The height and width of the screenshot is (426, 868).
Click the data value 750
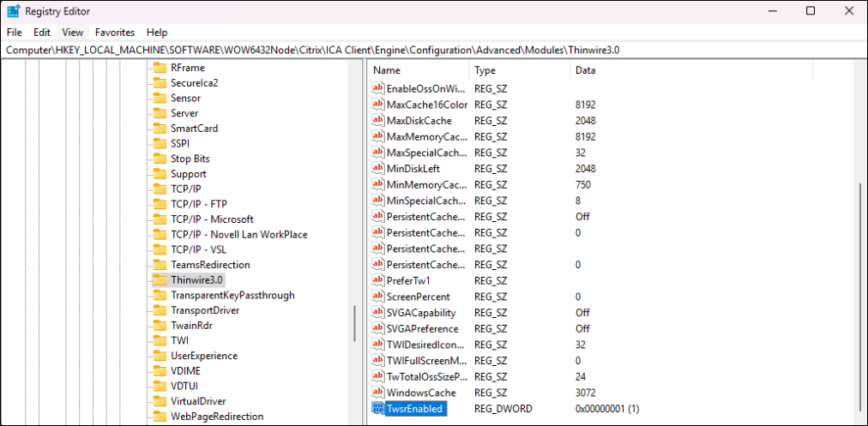[x=583, y=185]
